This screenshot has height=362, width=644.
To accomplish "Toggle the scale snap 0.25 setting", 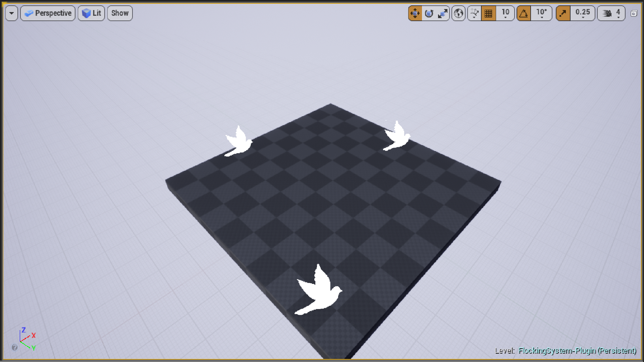I will point(562,13).
